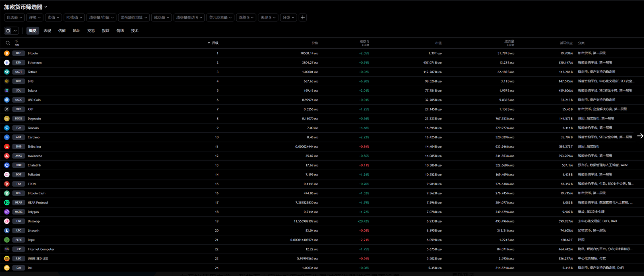
Task: Click the Toncoin logo
Action: (7, 128)
